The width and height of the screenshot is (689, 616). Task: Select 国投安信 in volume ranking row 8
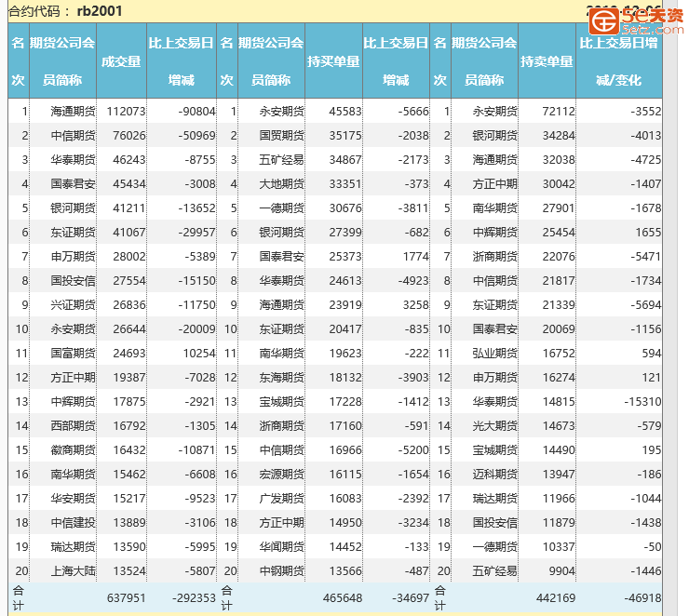[x=73, y=281]
